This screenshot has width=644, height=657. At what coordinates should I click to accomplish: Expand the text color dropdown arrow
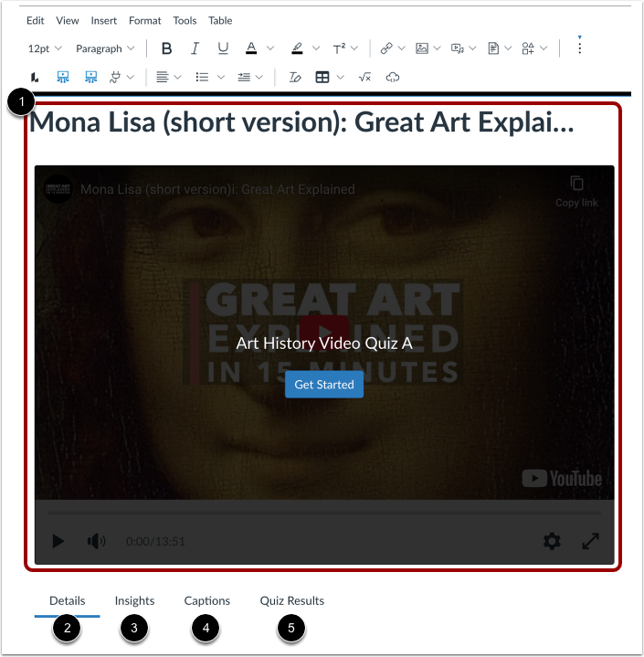(270, 48)
